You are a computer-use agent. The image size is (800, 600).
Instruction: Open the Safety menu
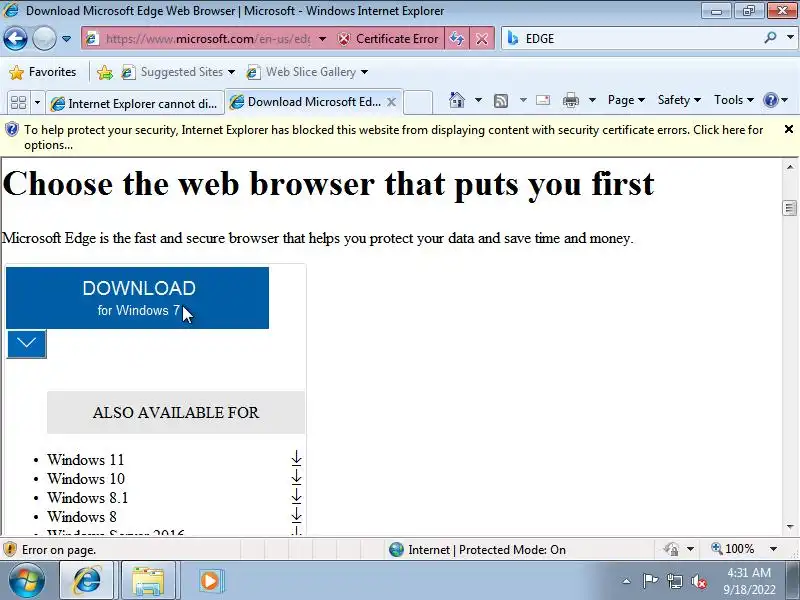(x=679, y=100)
